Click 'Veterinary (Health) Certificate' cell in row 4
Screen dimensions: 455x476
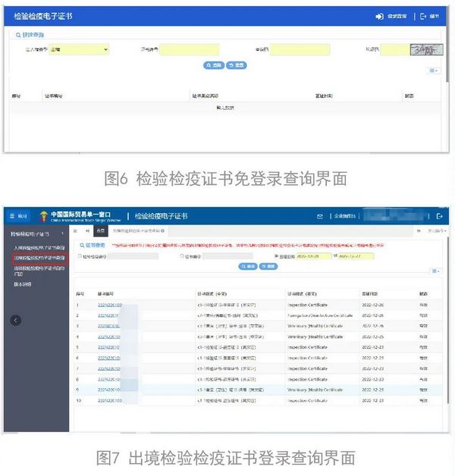(x=315, y=337)
